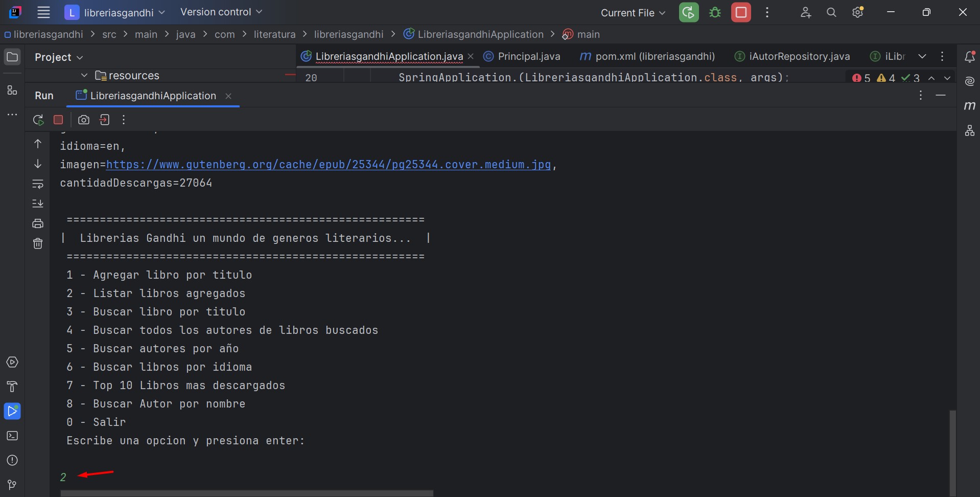Toggle scroll to end of console
This screenshot has height=497, width=980.
tap(38, 204)
